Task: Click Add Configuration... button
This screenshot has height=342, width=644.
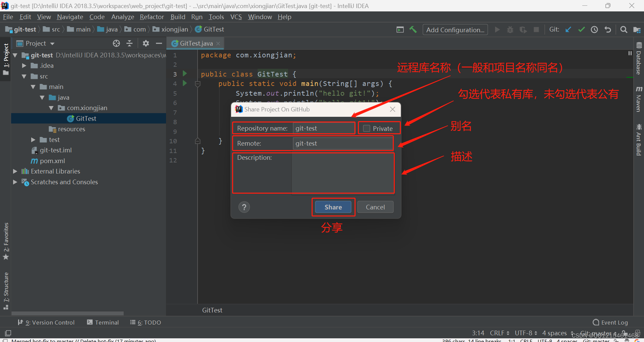Action: tap(455, 30)
